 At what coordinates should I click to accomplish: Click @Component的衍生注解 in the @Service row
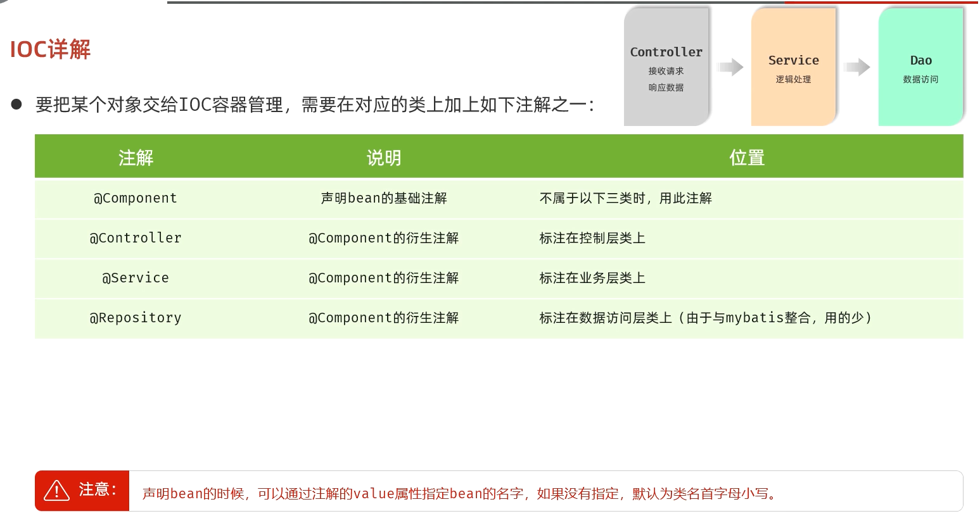(384, 278)
